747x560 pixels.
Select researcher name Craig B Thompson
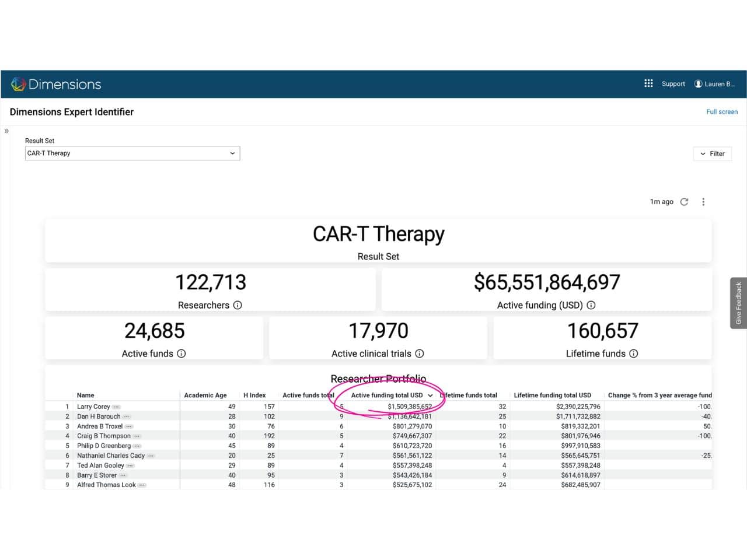[x=104, y=436]
